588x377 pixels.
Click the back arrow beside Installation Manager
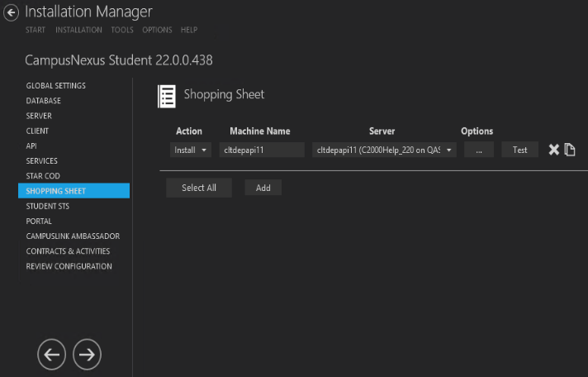[x=11, y=12]
